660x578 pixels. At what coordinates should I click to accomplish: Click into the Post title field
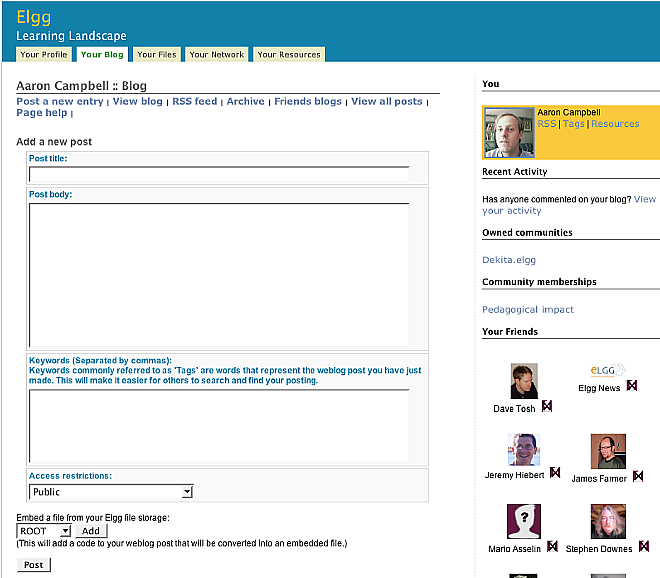[219, 174]
